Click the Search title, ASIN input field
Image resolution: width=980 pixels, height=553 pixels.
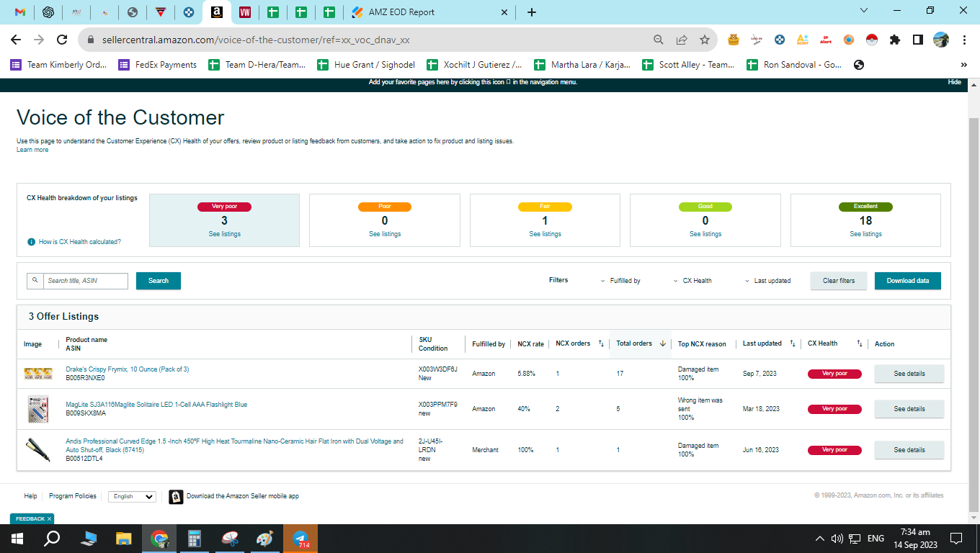[x=85, y=281]
